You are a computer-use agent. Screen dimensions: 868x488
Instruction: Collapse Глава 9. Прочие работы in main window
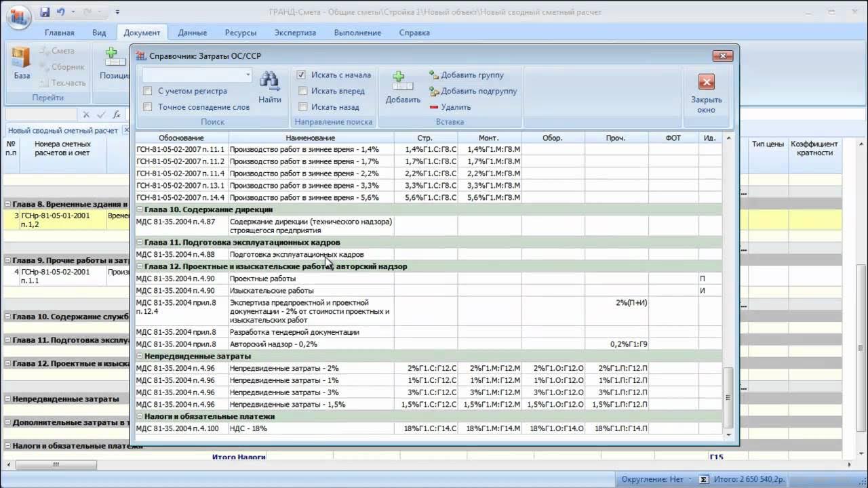click(x=8, y=260)
